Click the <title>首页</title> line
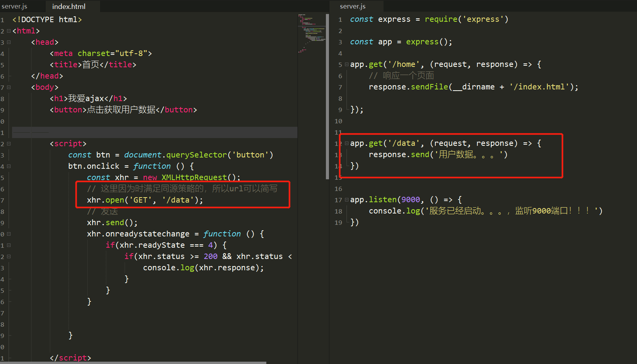The image size is (637, 364). 93,65
